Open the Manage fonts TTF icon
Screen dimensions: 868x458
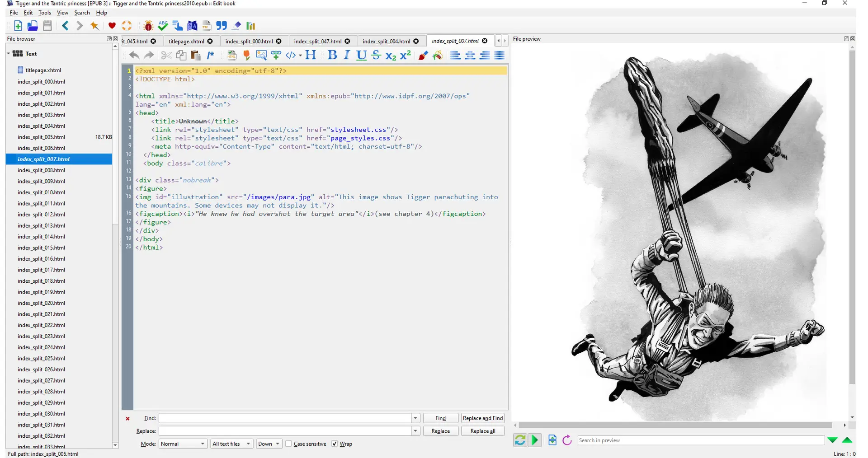(x=207, y=26)
